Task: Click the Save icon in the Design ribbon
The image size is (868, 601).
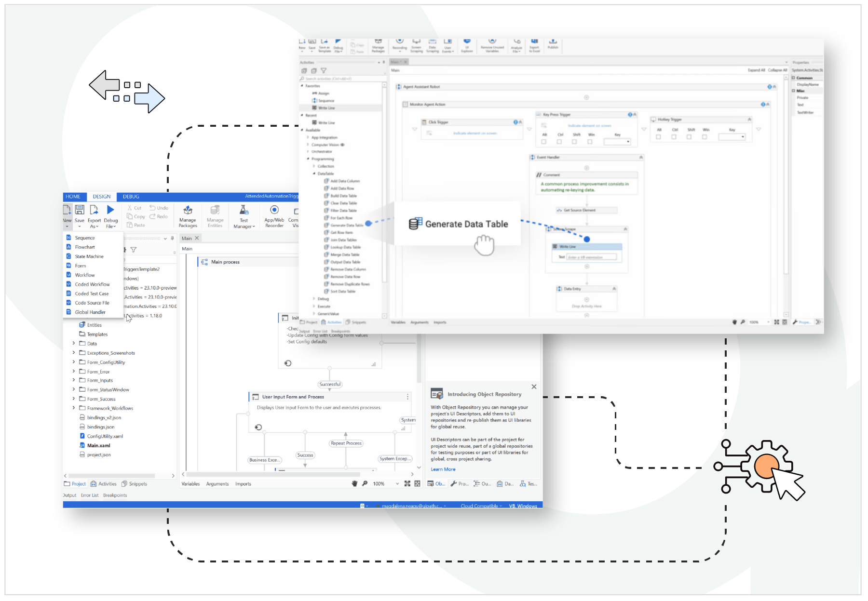Action: pos(80,210)
